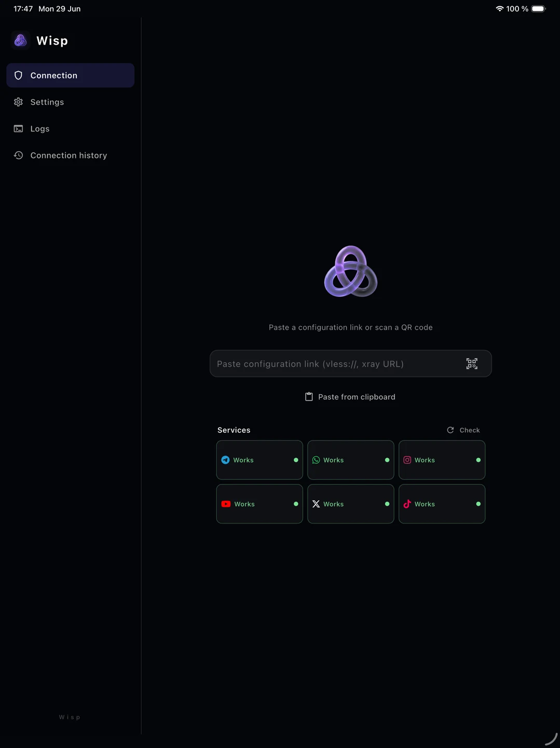Click the Mon 29 Jun date in status bar
The width and height of the screenshot is (560, 748).
(x=60, y=9)
